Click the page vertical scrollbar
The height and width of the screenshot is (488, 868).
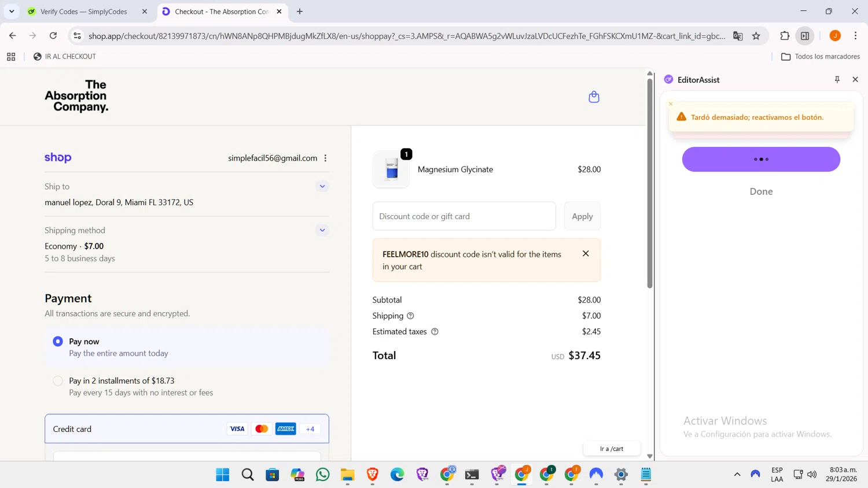650,183
